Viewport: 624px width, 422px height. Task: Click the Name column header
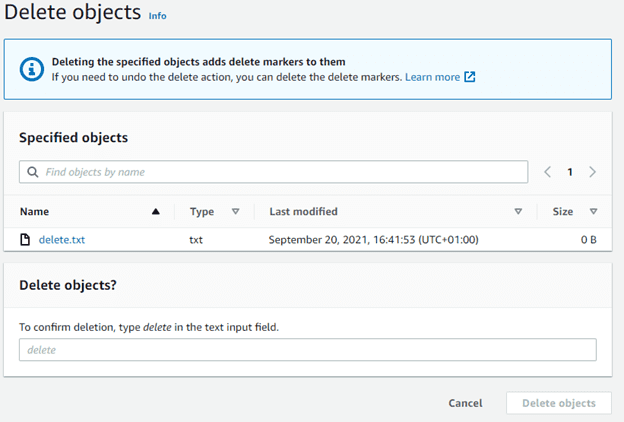(x=34, y=212)
